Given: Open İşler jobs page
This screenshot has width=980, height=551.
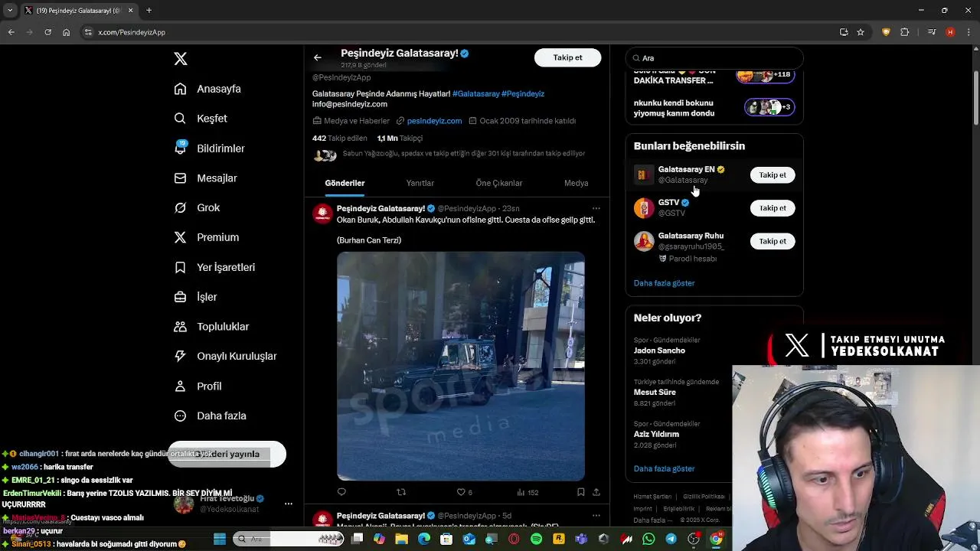Looking at the screenshot, I should (x=195, y=297).
